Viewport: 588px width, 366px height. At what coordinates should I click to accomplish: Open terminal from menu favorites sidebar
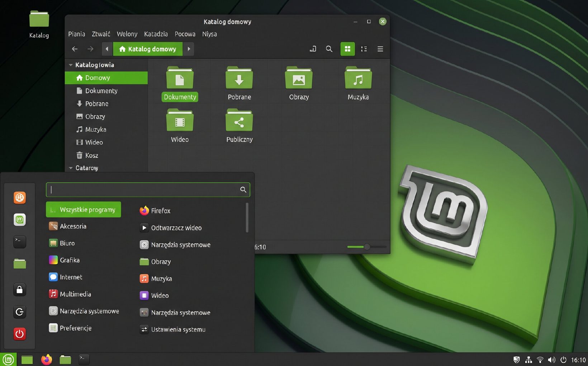(20, 241)
